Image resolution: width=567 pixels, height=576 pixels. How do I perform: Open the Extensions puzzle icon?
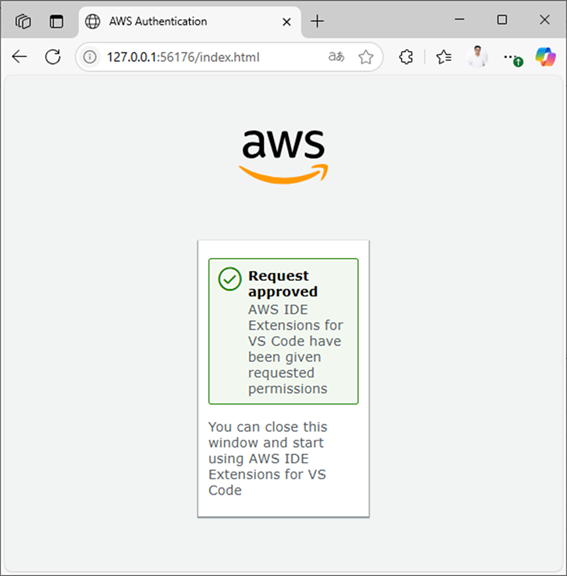point(406,57)
